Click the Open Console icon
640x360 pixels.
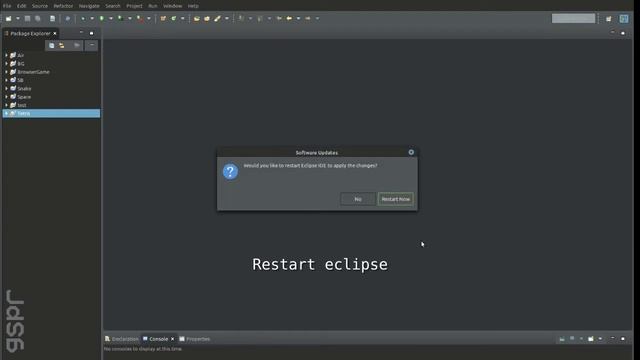pos(591,339)
